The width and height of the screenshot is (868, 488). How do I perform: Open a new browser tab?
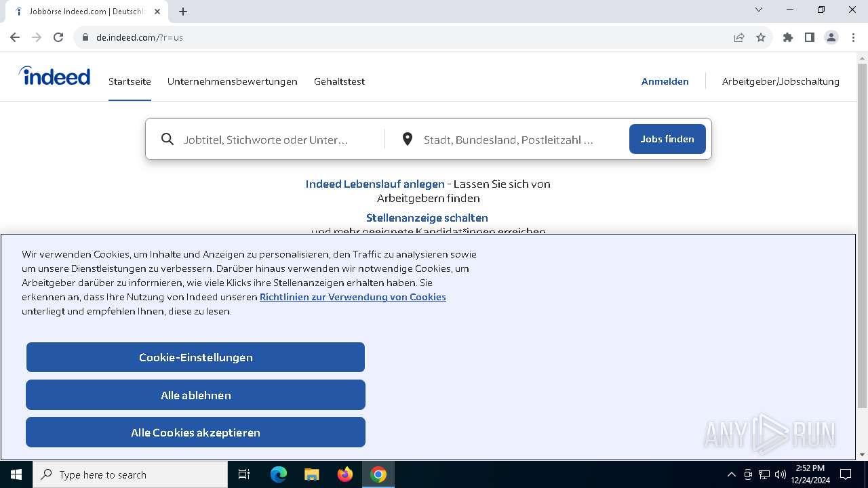pyautogui.click(x=183, y=12)
